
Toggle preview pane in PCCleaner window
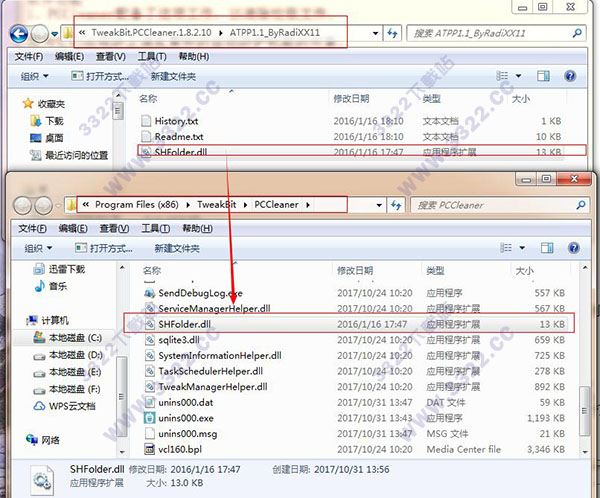point(547,248)
